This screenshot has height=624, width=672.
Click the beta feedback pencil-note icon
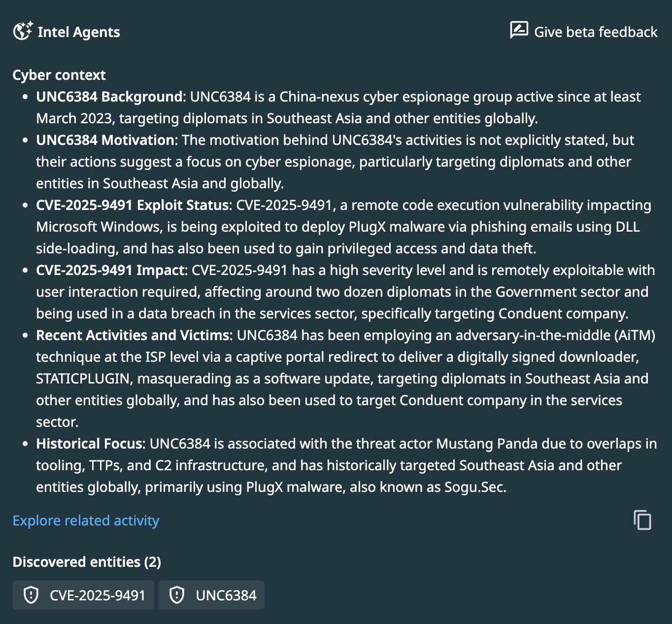coord(519,31)
